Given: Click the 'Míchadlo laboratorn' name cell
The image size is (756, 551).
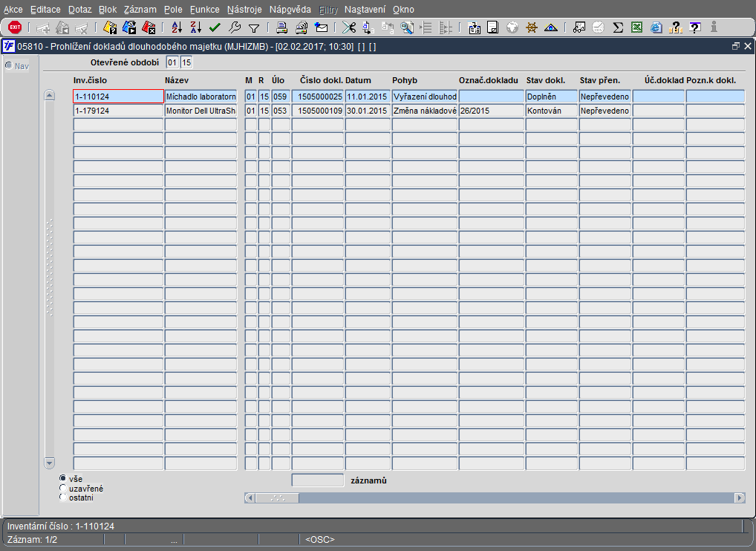Looking at the screenshot, I should tap(201, 97).
